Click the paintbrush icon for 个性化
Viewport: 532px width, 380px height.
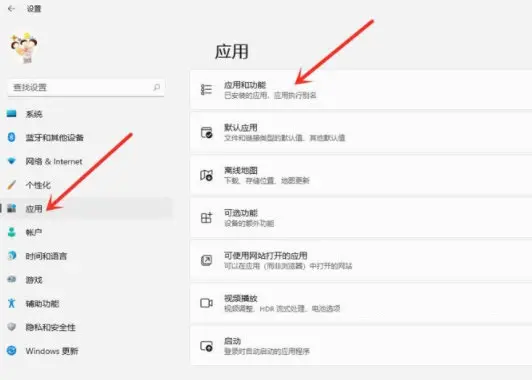12,185
